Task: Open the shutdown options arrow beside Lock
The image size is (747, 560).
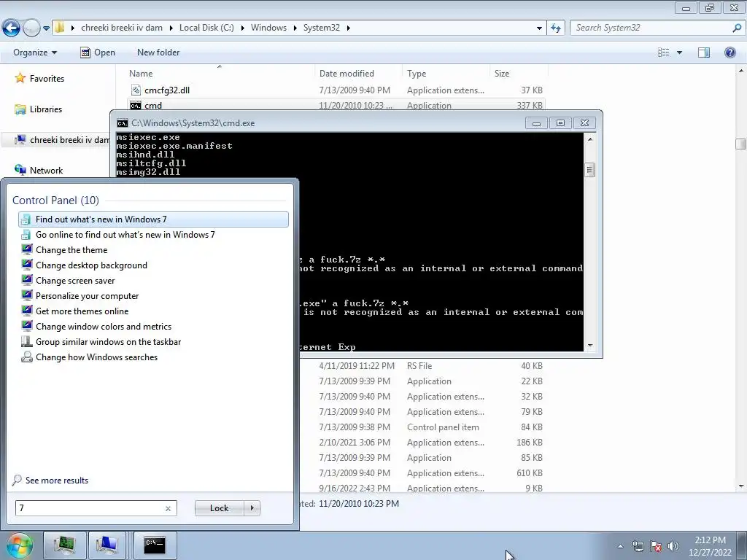Action: [252, 508]
